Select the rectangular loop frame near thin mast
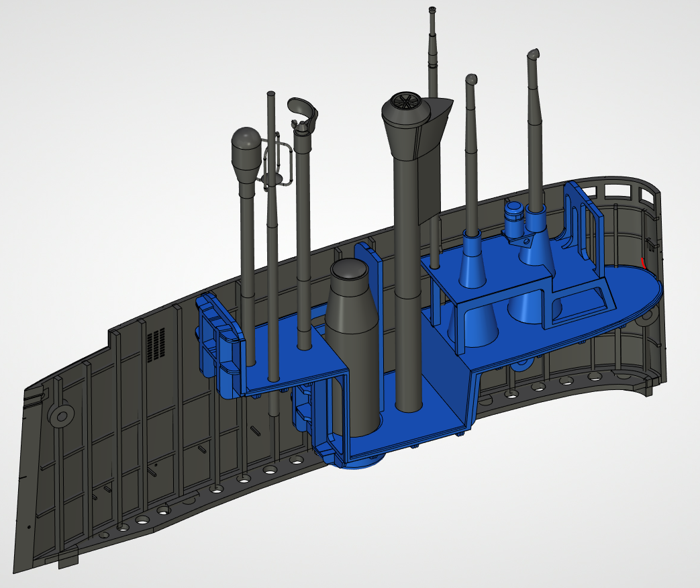The width and height of the screenshot is (700, 588). click(x=281, y=161)
